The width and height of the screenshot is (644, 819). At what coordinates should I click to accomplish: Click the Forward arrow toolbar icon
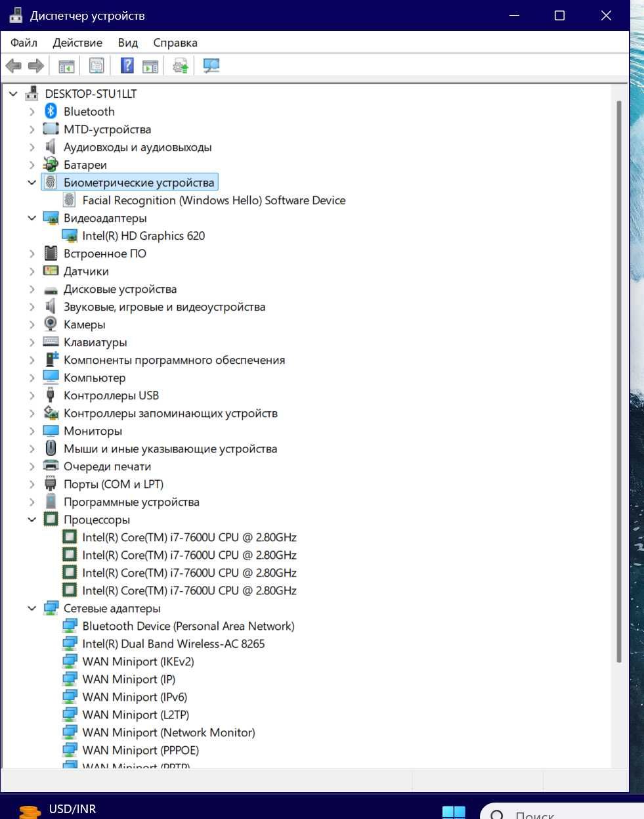(x=35, y=66)
